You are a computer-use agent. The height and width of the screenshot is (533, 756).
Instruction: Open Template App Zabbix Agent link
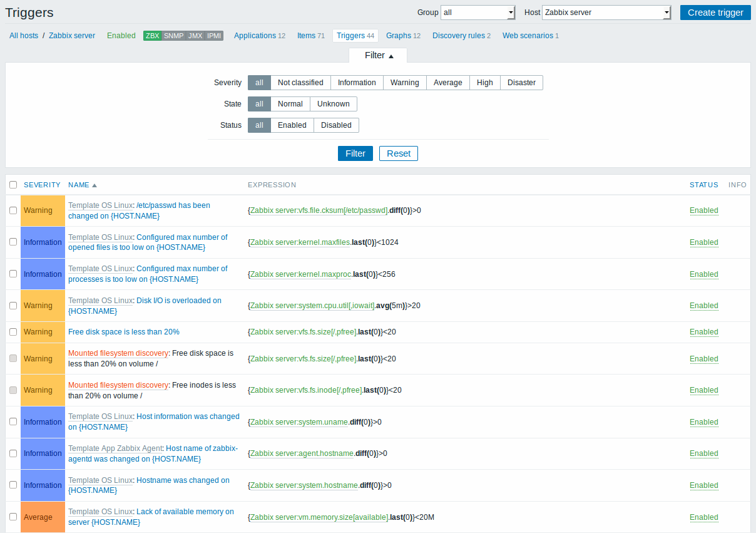[115, 448]
